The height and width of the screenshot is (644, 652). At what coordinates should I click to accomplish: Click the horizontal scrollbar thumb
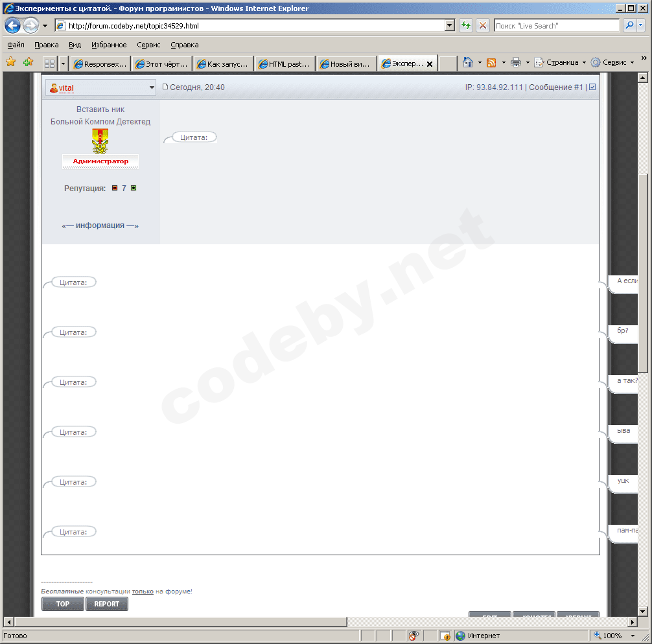click(181, 622)
